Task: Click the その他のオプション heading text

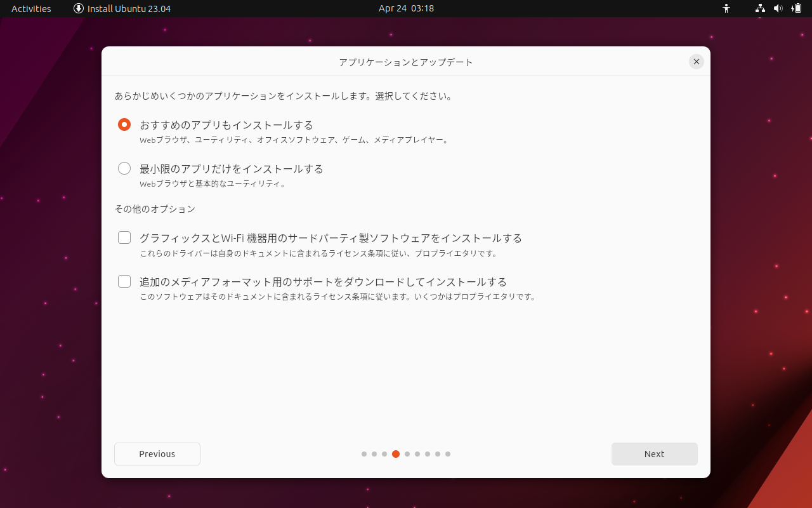Action: [155, 209]
